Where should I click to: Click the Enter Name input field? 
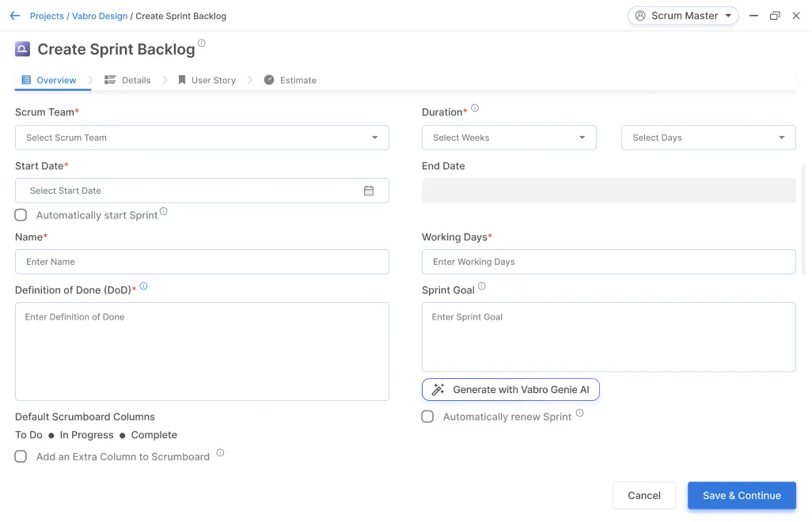pyautogui.click(x=202, y=262)
